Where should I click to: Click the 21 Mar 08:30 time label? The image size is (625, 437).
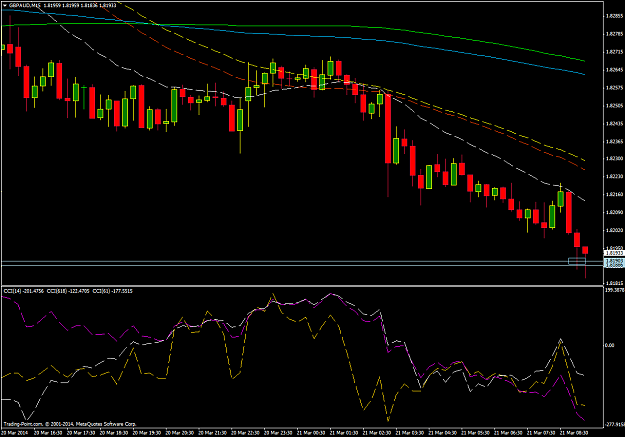(574, 433)
